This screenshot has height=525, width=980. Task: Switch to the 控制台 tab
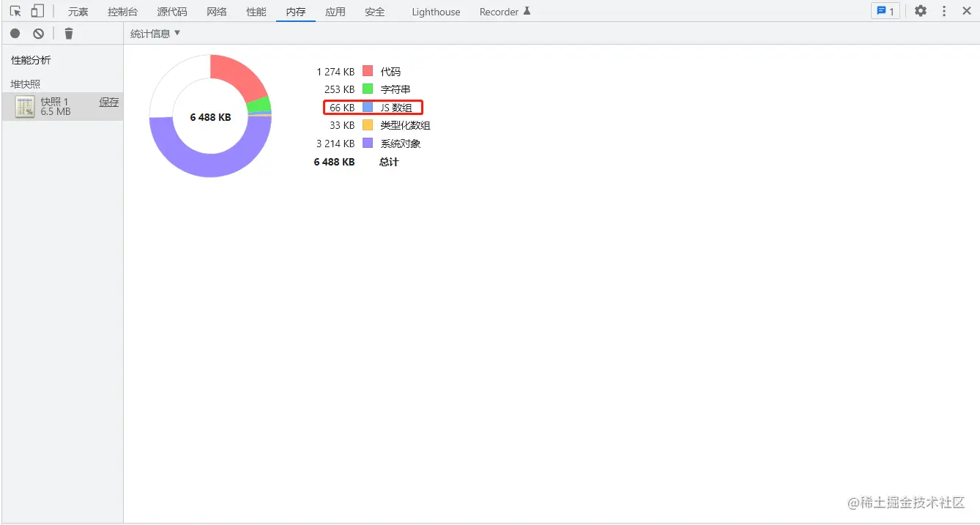[x=122, y=12]
